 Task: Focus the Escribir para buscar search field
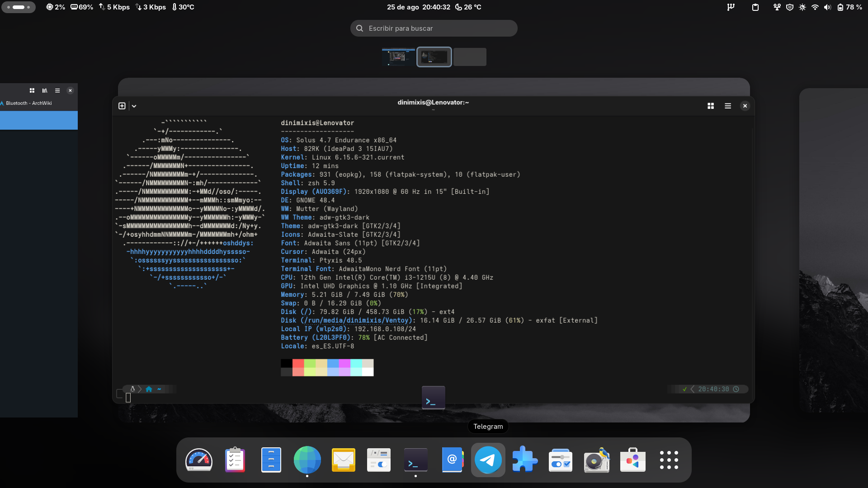point(434,28)
